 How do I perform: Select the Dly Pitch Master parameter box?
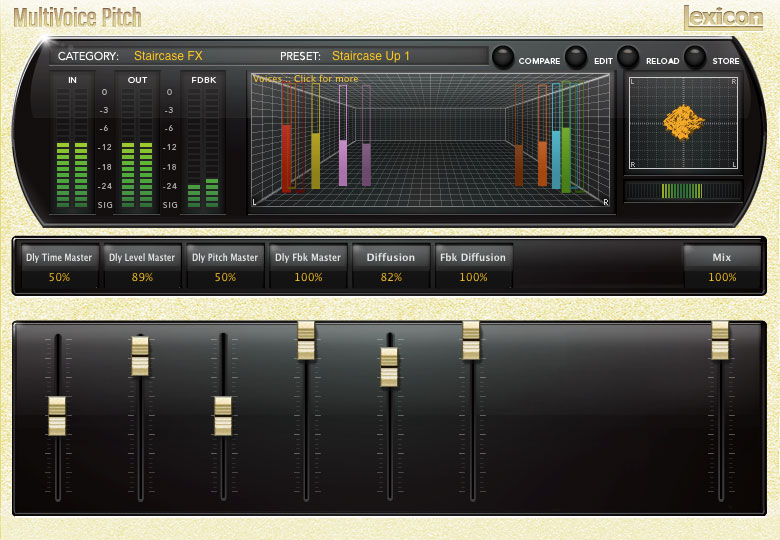225,266
